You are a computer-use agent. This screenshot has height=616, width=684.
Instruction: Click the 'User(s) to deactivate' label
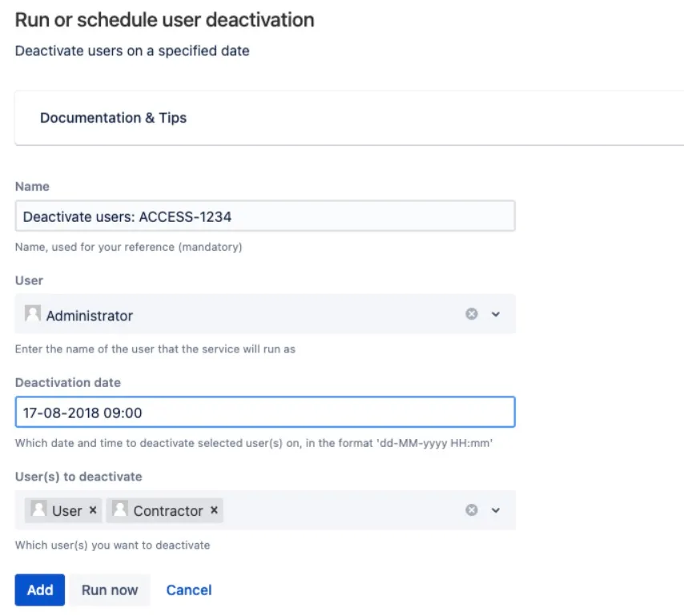tap(78, 477)
